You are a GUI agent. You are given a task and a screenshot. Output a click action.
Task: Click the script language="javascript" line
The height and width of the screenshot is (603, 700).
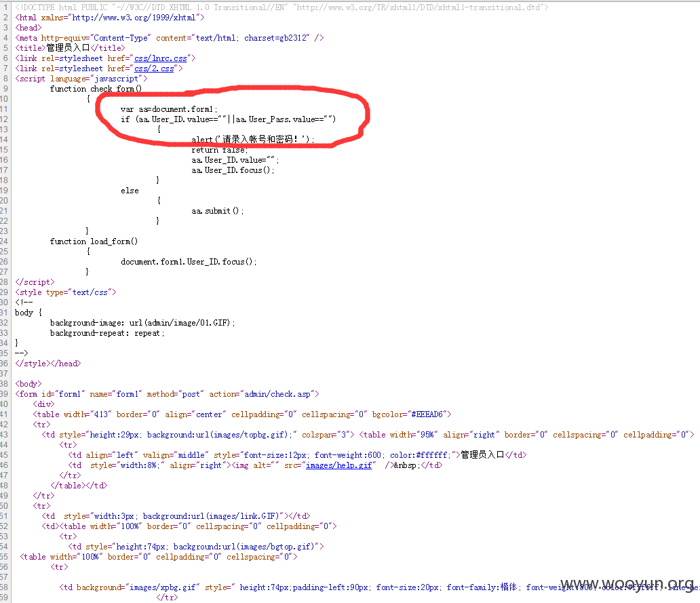81,79
